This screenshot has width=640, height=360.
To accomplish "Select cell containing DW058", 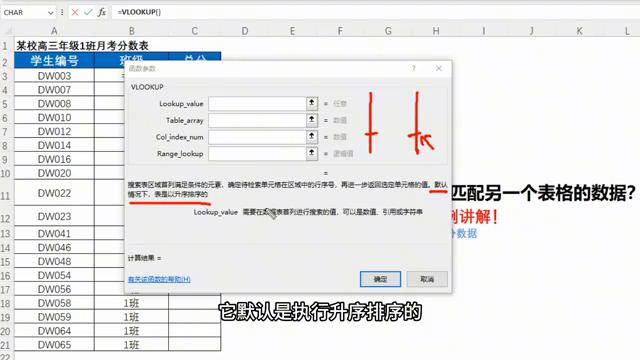I will [54, 303].
